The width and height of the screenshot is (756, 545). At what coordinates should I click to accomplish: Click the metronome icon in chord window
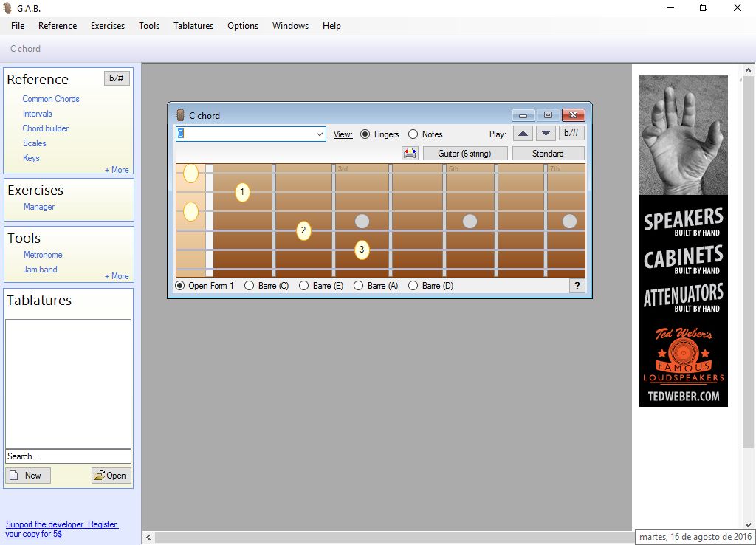click(x=410, y=153)
